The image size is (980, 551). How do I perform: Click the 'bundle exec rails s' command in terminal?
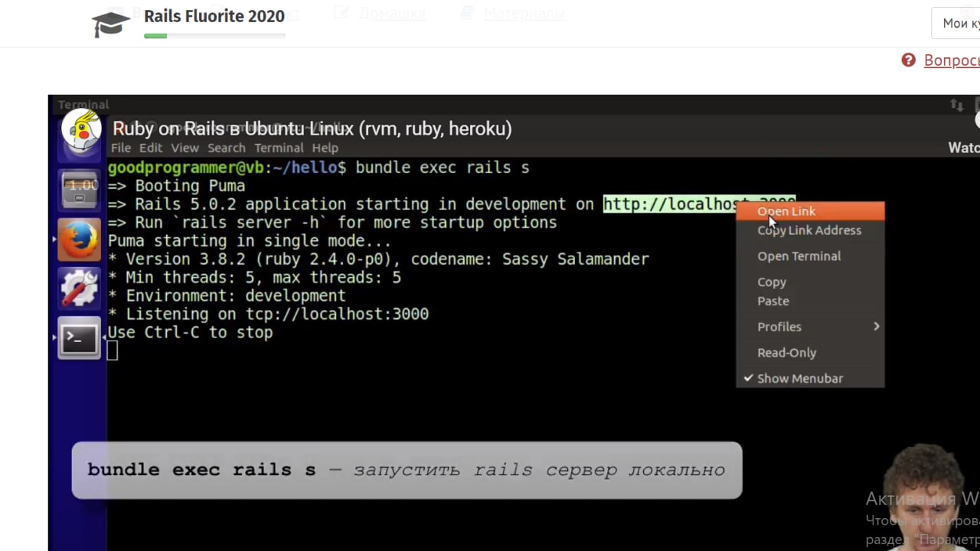pyautogui.click(x=443, y=168)
